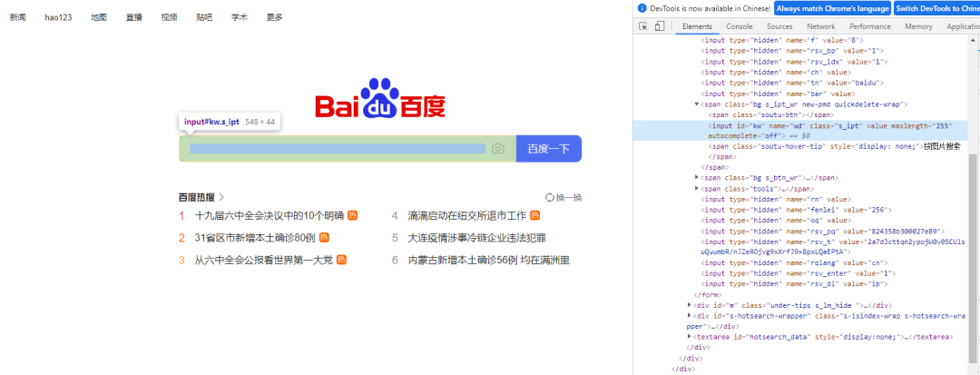Image resolution: width=980 pixels, height=375 pixels.
Task: Switch to the Sources tab
Action: 779,26
